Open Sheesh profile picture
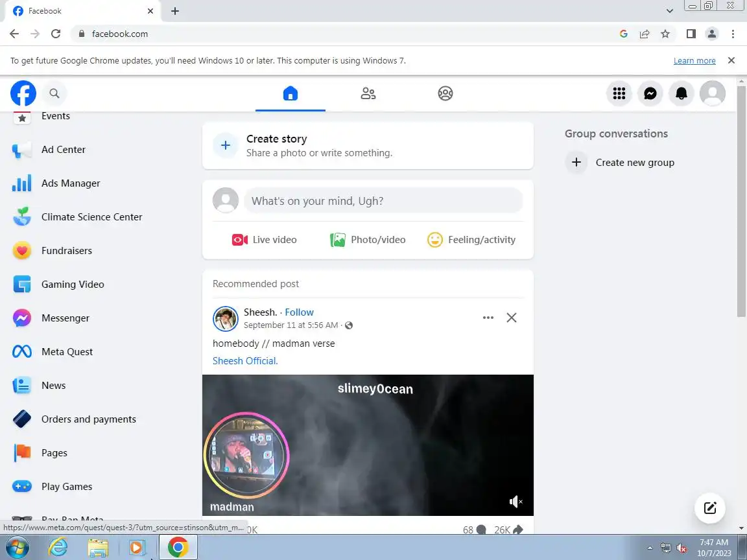Screen dimensions: 747x560 226,319
